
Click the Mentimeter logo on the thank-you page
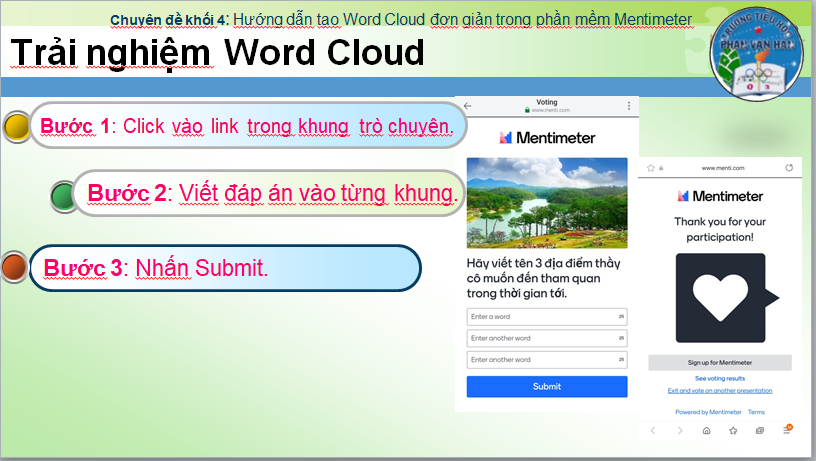coord(720,196)
